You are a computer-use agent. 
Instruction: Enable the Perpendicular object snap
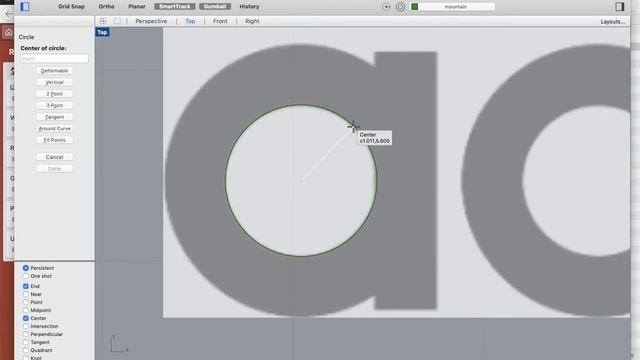pyautogui.click(x=26, y=334)
